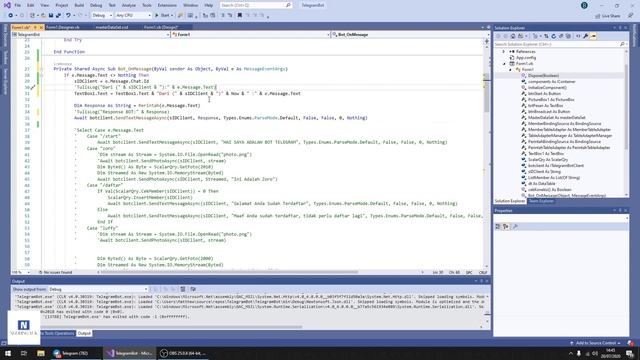Close the Form1.vb editor tab
Image resolution: width=640 pixels, height=360 pixels.
tap(41, 27)
